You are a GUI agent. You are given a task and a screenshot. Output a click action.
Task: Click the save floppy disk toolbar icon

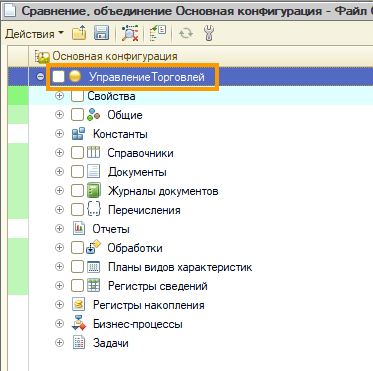(101, 33)
